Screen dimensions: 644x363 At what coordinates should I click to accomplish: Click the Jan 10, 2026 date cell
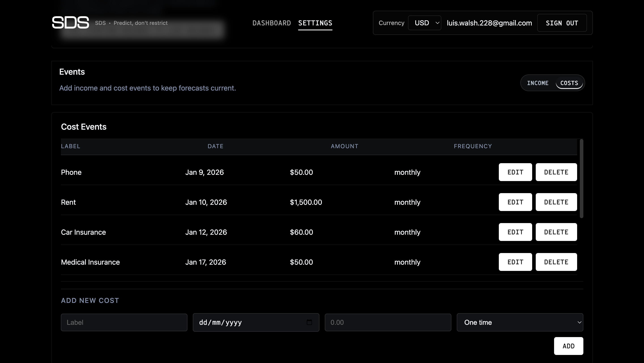pos(206,202)
